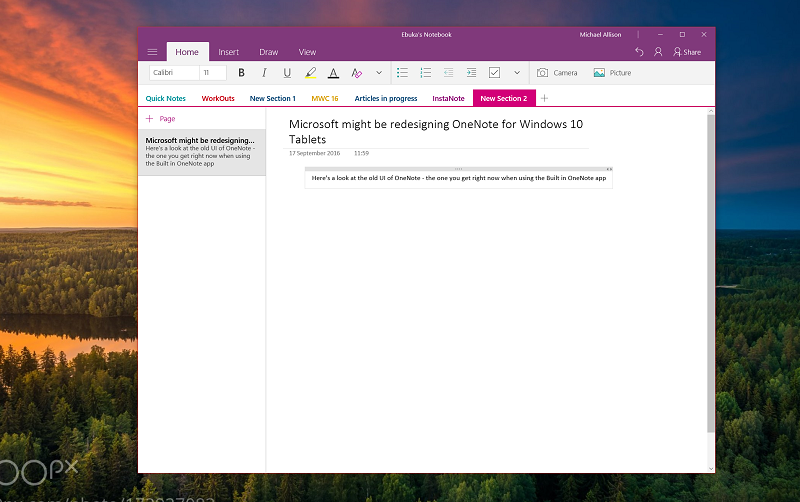Apply bold formatting
The image size is (800, 502).
(241, 73)
